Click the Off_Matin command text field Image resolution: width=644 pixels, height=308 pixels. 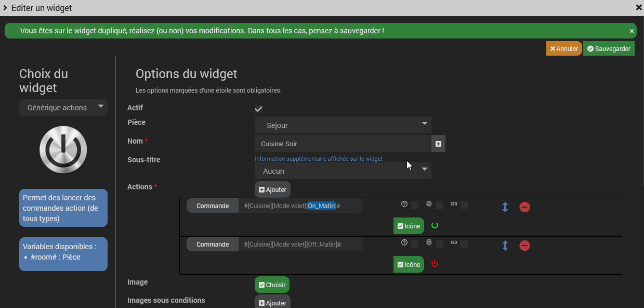point(301,245)
